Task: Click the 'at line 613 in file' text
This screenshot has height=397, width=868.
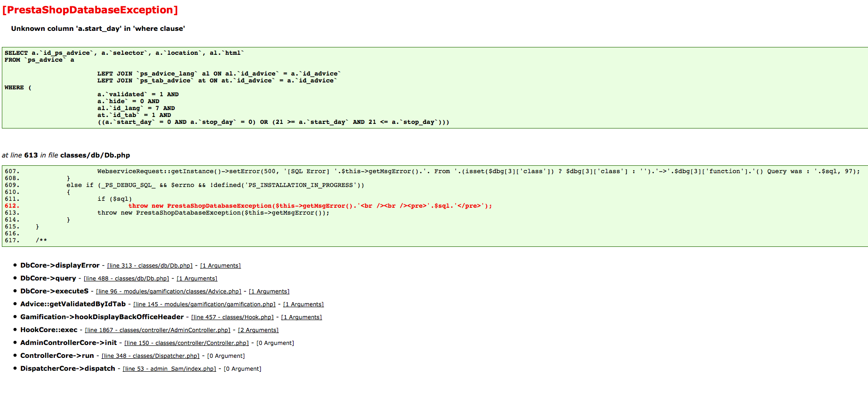Action: (x=66, y=155)
